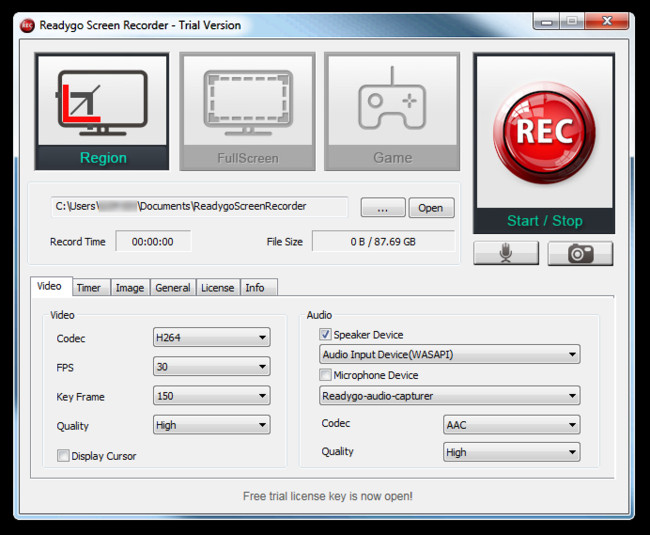Minimize the Readygo window
Viewport: 650px width, 535px height.
click(x=546, y=21)
